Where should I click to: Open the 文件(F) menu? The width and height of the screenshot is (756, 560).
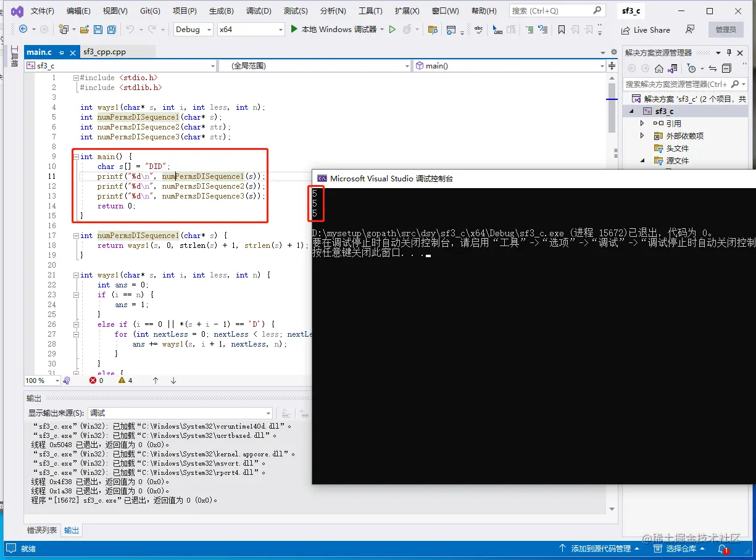point(43,11)
